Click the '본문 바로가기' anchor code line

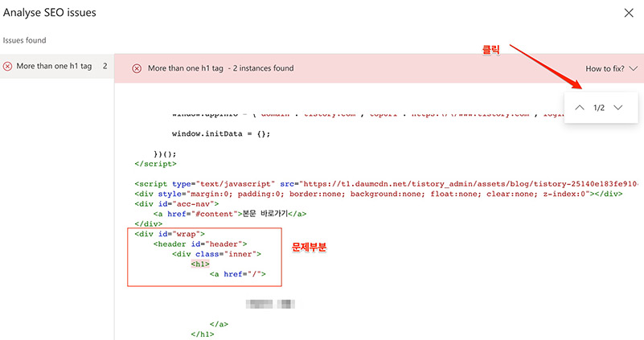(x=230, y=214)
